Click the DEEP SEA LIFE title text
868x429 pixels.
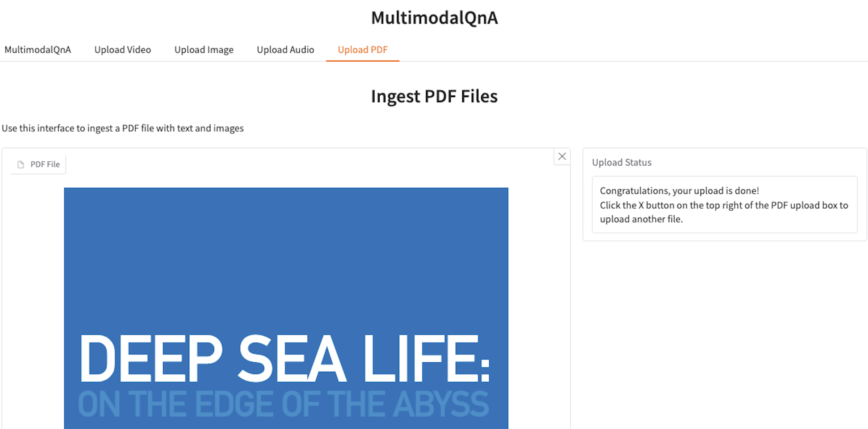(x=285, y=359)
